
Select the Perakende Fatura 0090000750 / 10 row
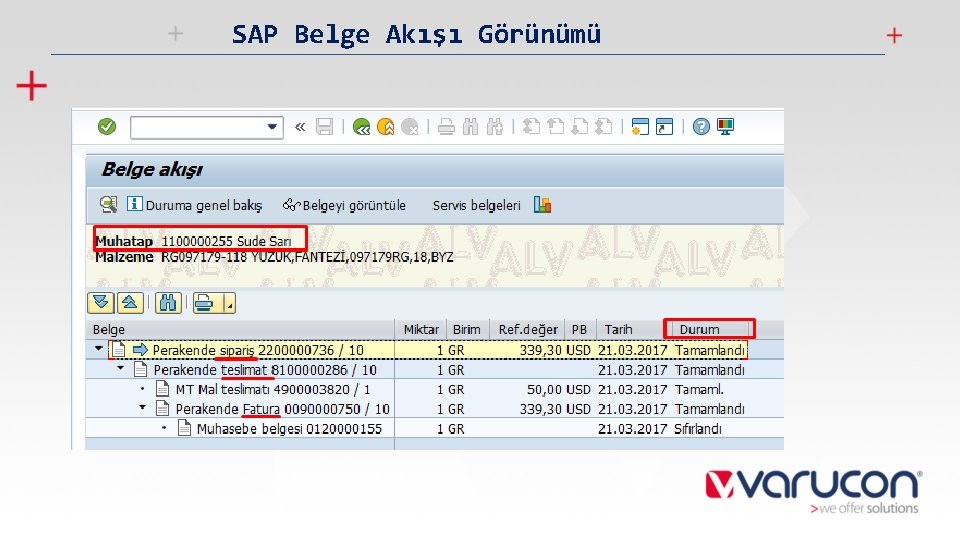pos(435,409)
